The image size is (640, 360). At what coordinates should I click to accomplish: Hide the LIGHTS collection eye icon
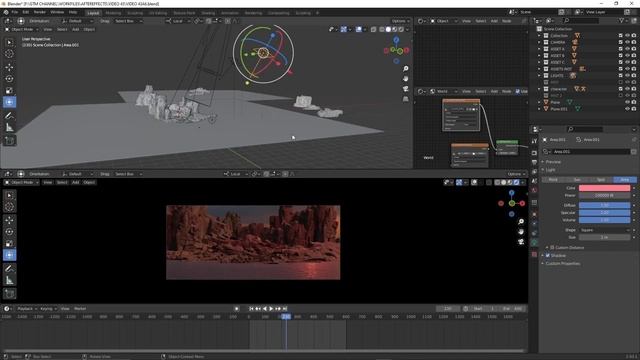(x=627, y=76)
